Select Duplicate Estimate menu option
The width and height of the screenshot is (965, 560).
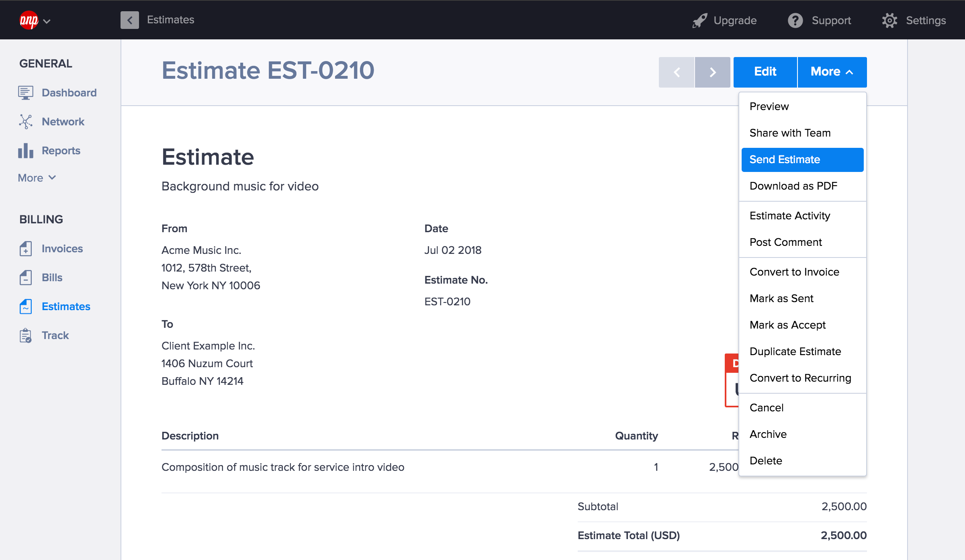tap(795, 352)
